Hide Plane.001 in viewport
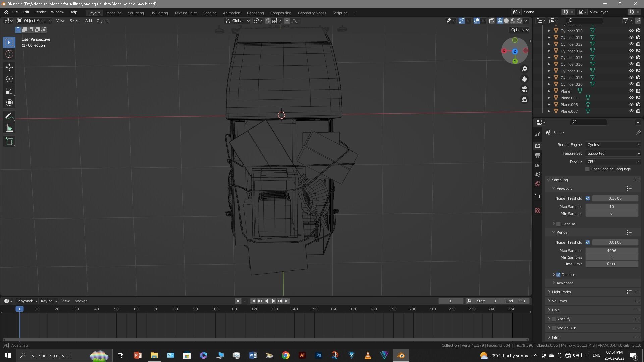The width and height of the screenshot is (644, 362). 631,98
